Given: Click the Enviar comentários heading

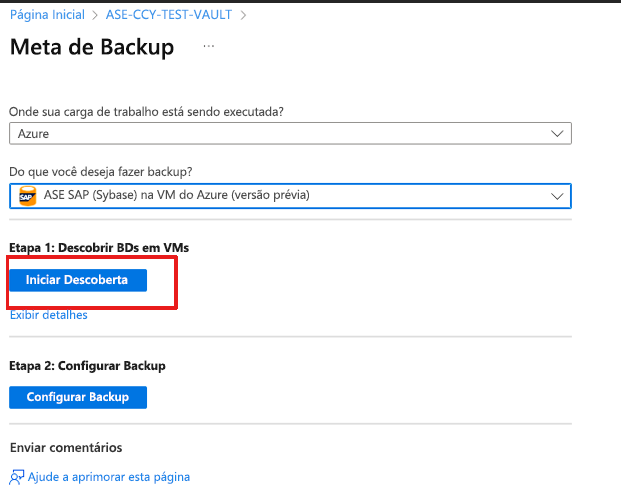Looking at the screenshot, I should (65, 447).
